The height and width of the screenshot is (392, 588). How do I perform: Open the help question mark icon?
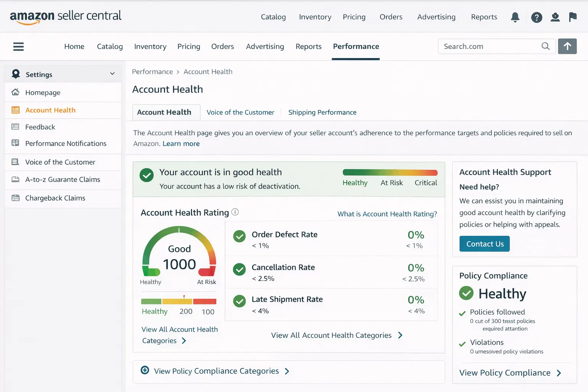[536, 17]
